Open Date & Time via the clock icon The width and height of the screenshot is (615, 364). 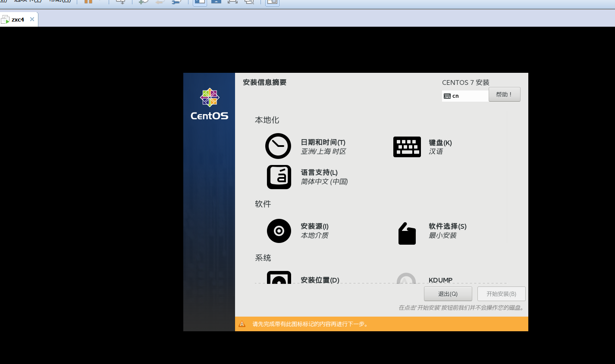point(278,146)
